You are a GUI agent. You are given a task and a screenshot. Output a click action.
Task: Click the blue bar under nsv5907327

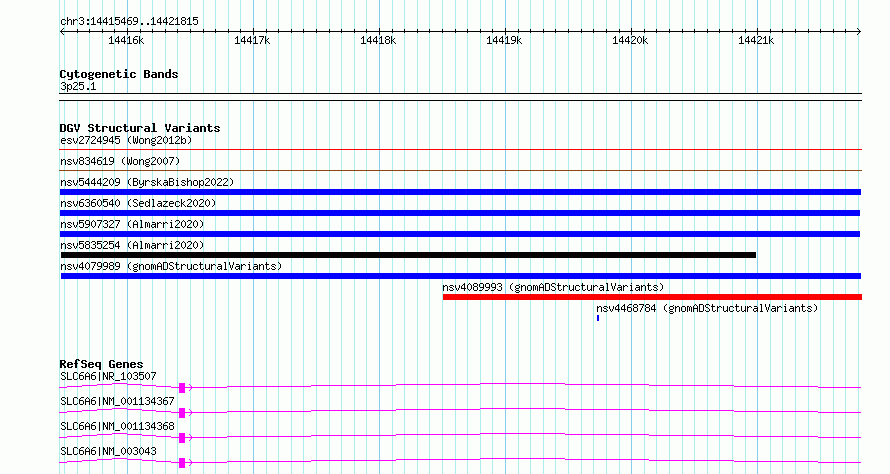click(x=460, y=234)
